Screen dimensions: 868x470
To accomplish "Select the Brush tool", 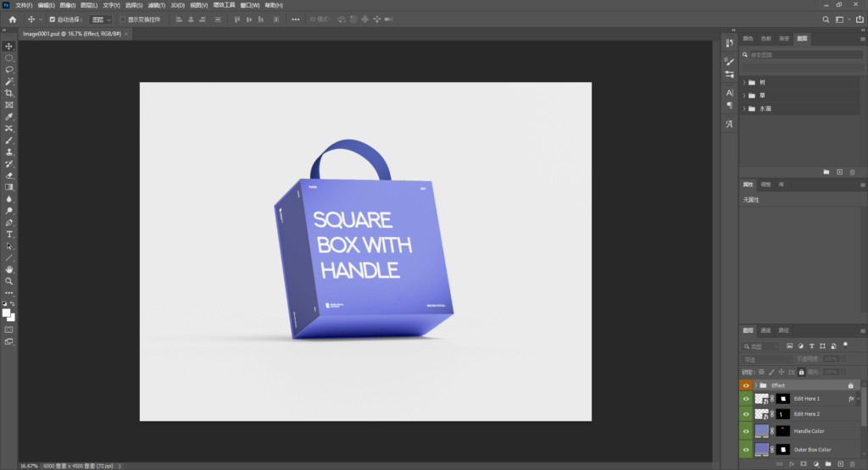I will click(x=8, y=141).
